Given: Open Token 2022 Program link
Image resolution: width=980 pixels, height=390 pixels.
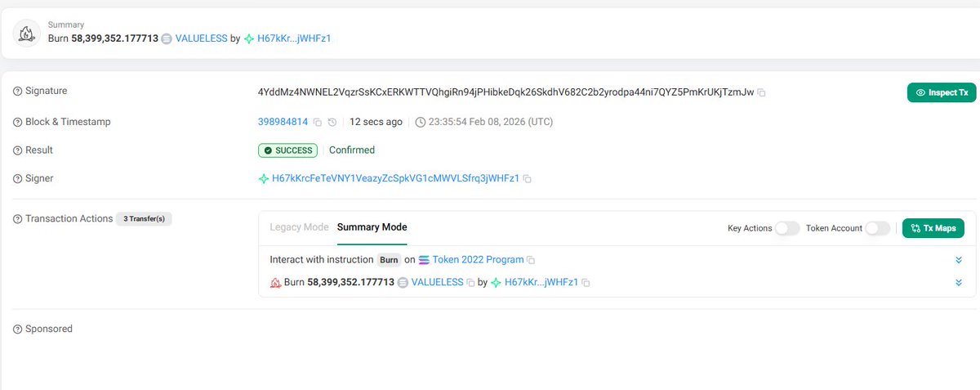Looking at the screenshot, I should click(x=478, y=260).
